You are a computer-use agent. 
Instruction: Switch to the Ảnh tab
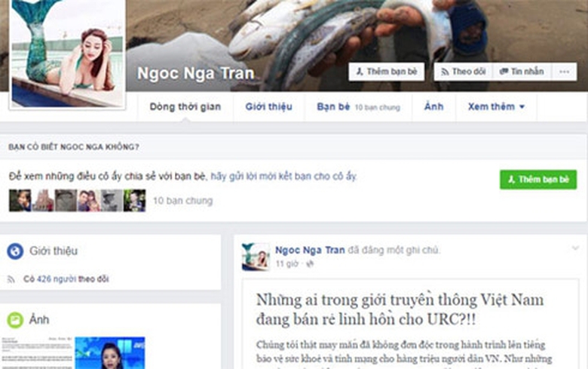[434, 107]
